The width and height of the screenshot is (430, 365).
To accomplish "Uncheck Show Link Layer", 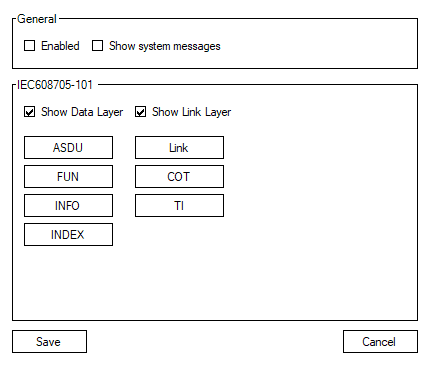I will [x=140, y=112].
